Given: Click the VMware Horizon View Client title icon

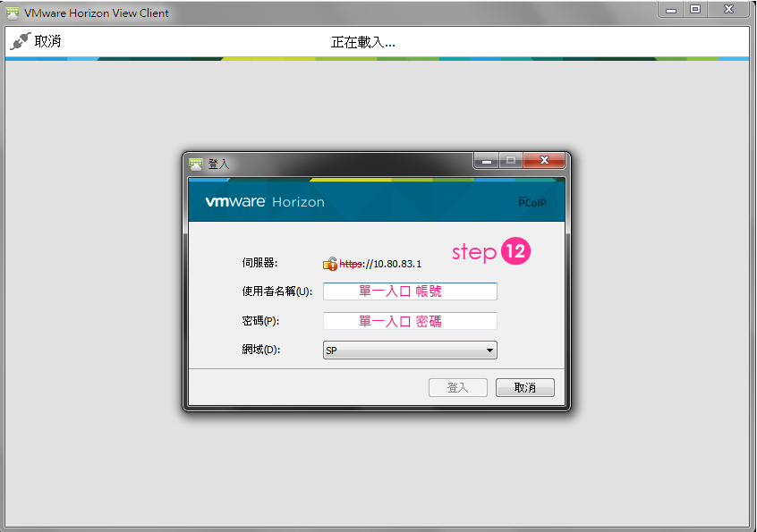Looking at the screenshot, I should (x=13, y=13).
